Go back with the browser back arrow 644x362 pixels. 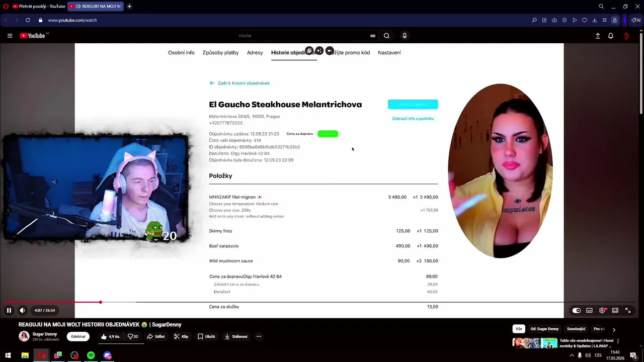click(6, 20)
